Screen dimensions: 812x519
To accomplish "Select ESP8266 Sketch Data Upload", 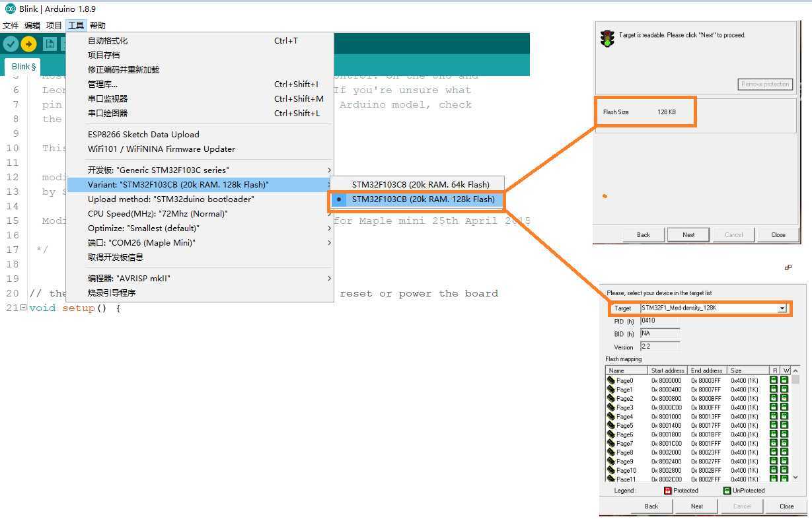I will pyautogui.click(x=200, y=134).
